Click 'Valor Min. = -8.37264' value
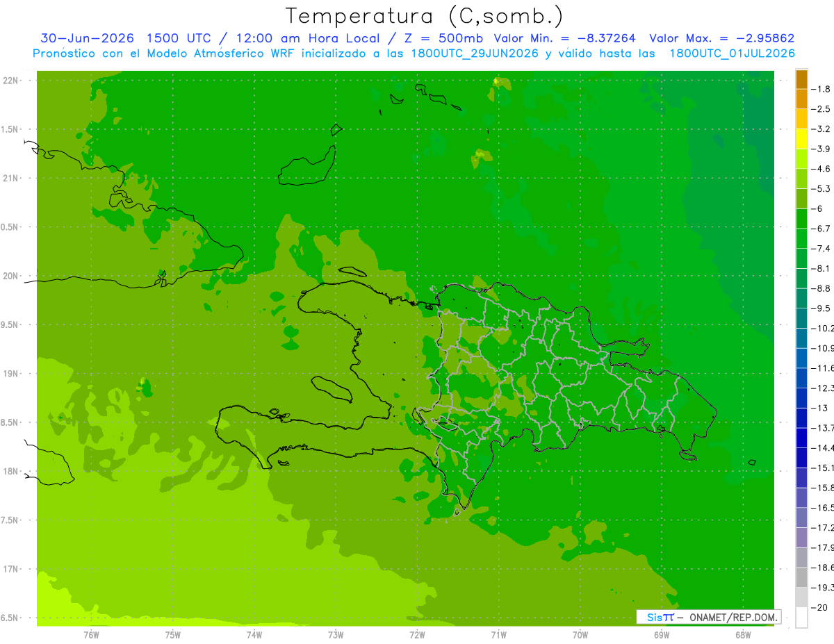Viewport: 834px width, 644px height. [564, 38]
